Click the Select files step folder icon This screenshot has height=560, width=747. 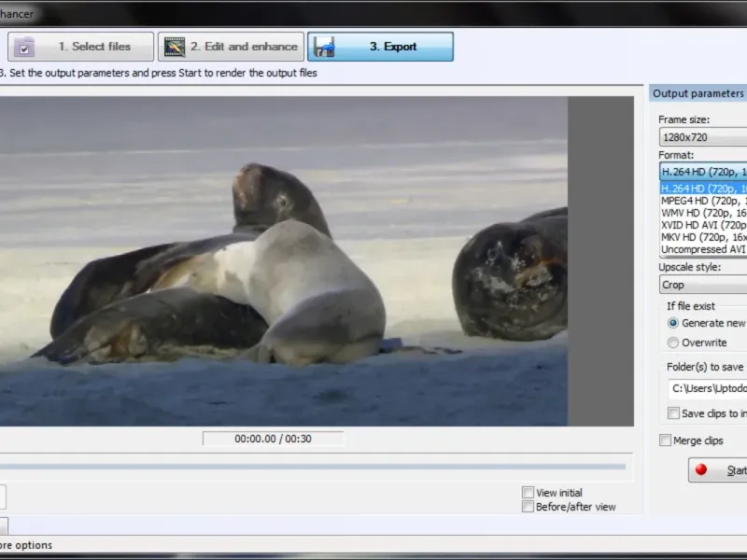click(25, 47)
